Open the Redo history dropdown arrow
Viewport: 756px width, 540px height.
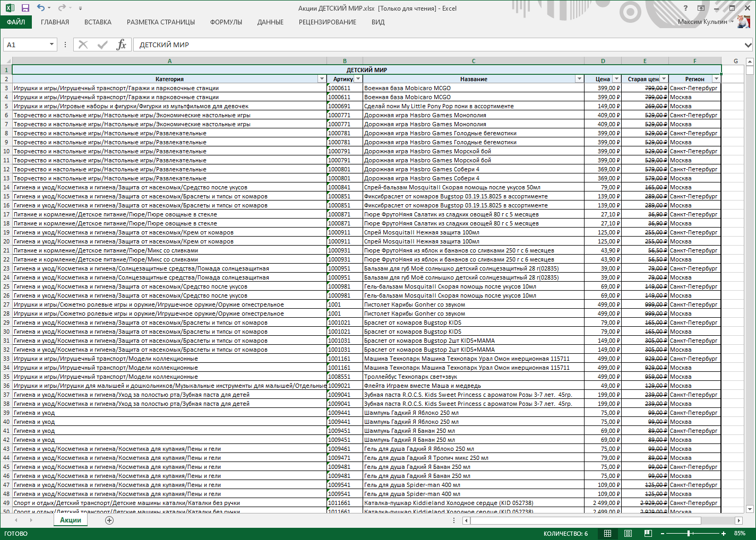click(x=71, y=8)
